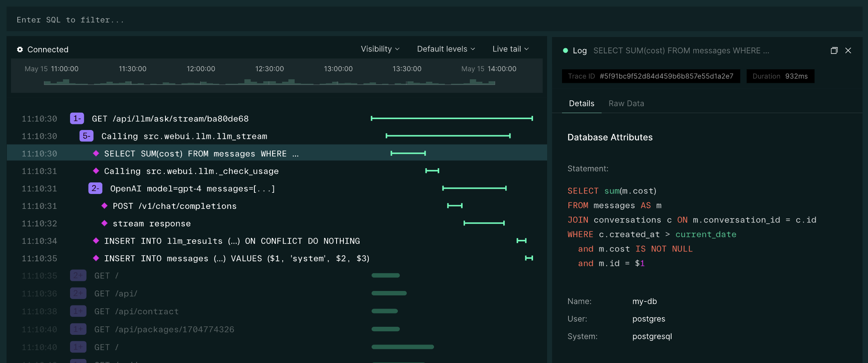Expand the GET / span at 11:10:40
The height and width of the screenshot is (363, 868).
(x=78, y=347)
